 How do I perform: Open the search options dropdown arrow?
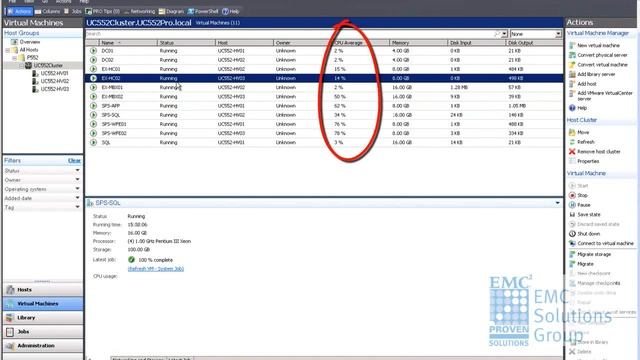click(504, 34)
